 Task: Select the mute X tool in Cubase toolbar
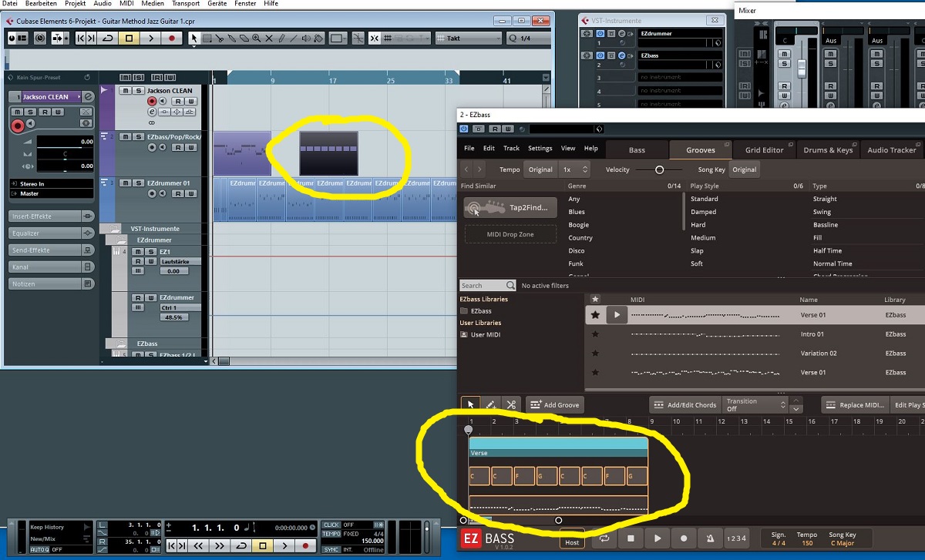point(269,38)
